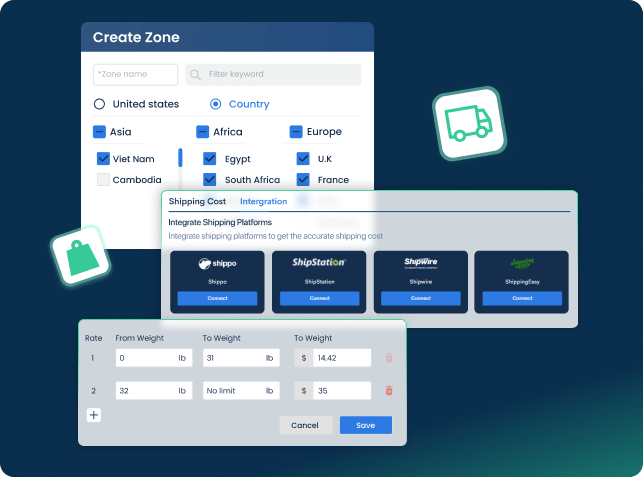Image resolution: width=643 pixels, height=477 pixels.
Task: Click the search magnifier in filter keyword box
Action: pos(196,75)
